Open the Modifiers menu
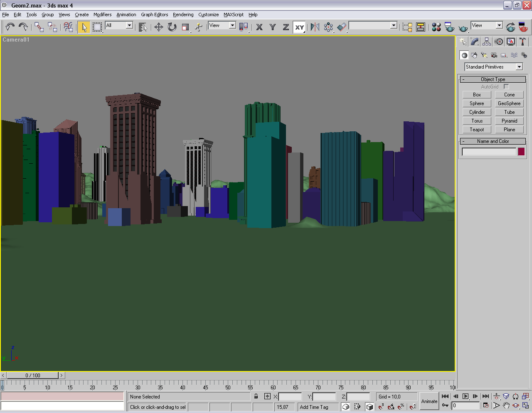Viewport: 532px width, 413px height. click(x=102, y=15)
